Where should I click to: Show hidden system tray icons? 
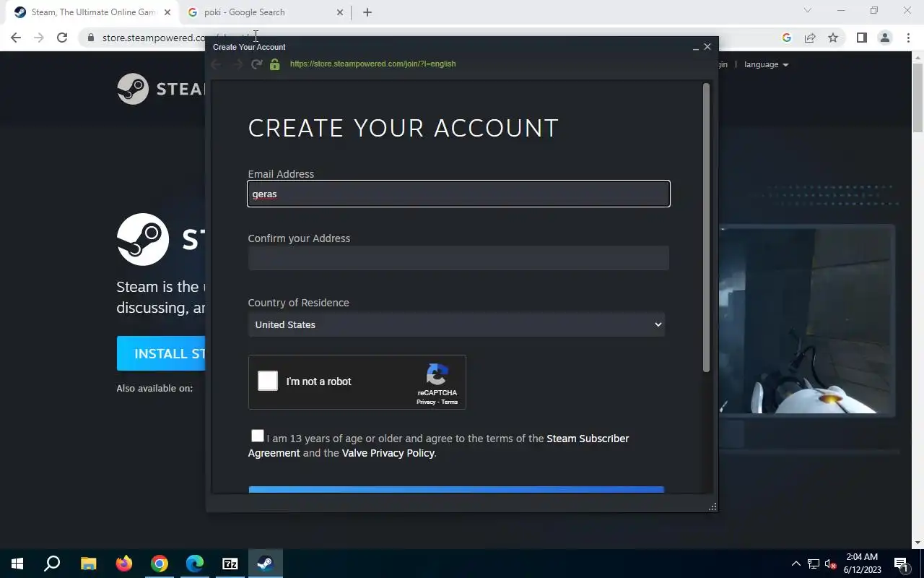click(x=796, y=564)
